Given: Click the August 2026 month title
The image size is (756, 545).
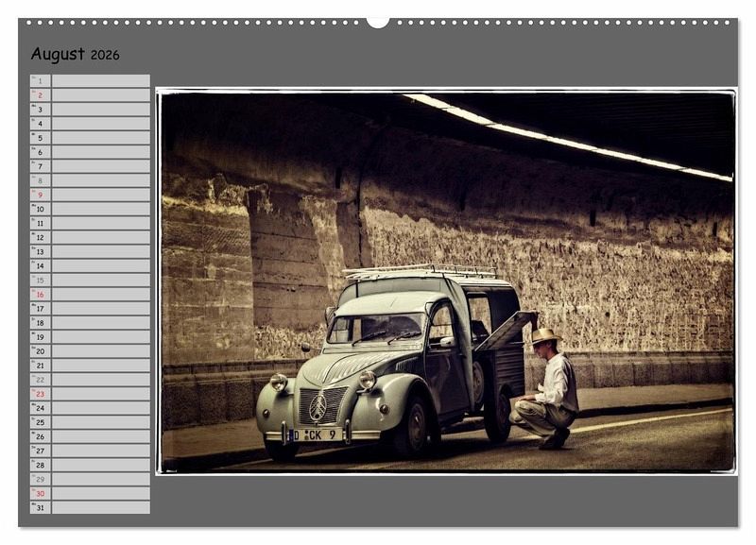Looking at the screenshot, I should pyautogui.click(x=75, y=55).
